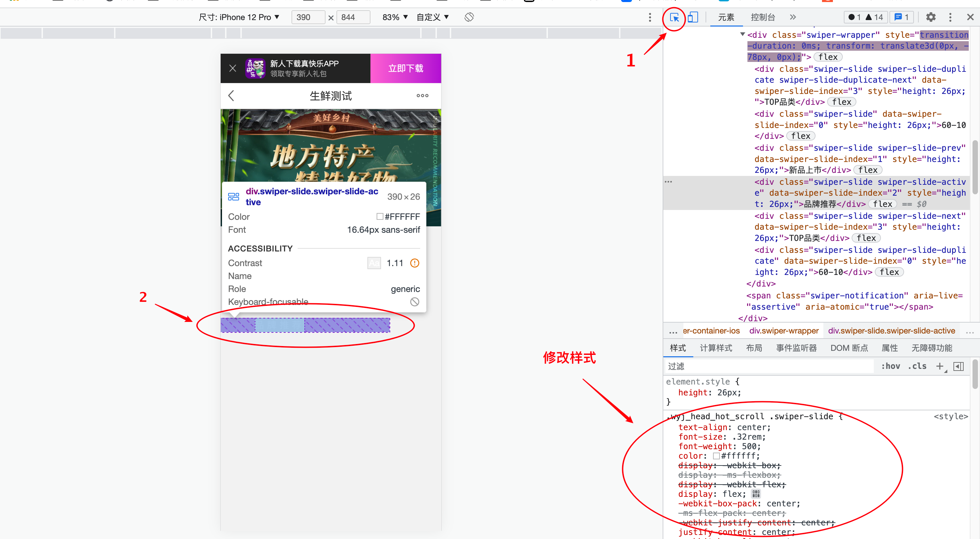Image resolution: width=980 pixels, height=539 pixels.
Task: Open the 83% zoom dropdown
Action: [395, 17]
